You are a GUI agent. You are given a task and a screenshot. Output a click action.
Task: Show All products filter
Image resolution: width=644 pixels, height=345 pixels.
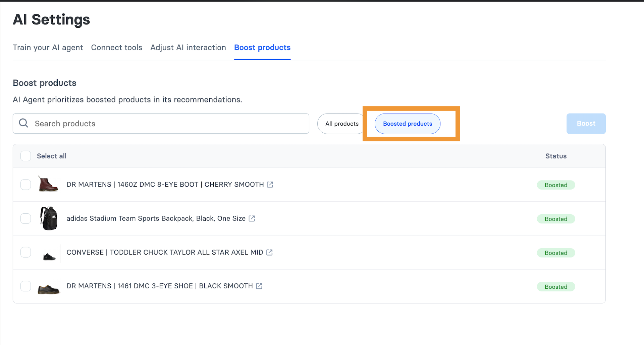click(341, 124)
